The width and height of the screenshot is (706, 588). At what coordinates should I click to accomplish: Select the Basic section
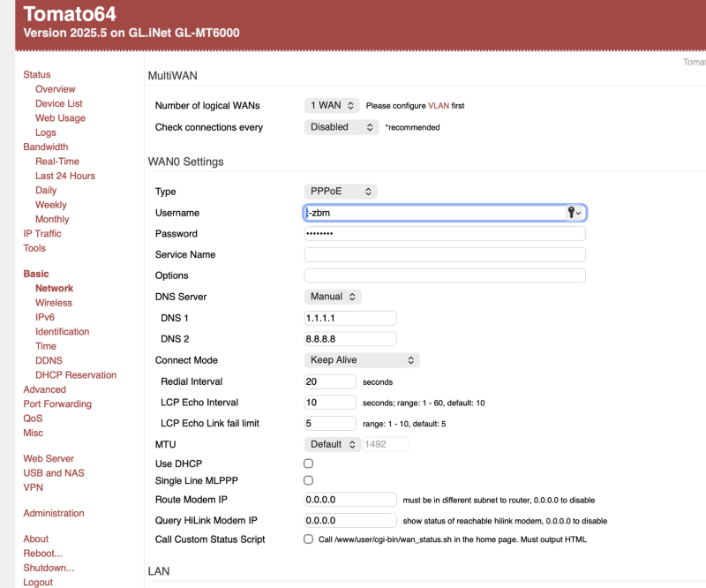point(36,274)
